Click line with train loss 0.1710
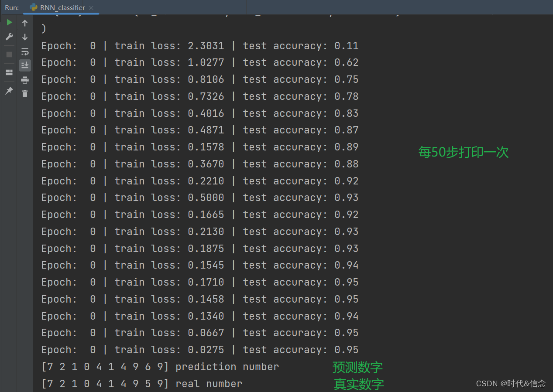553x392 pixels. (x=200, y=283)
